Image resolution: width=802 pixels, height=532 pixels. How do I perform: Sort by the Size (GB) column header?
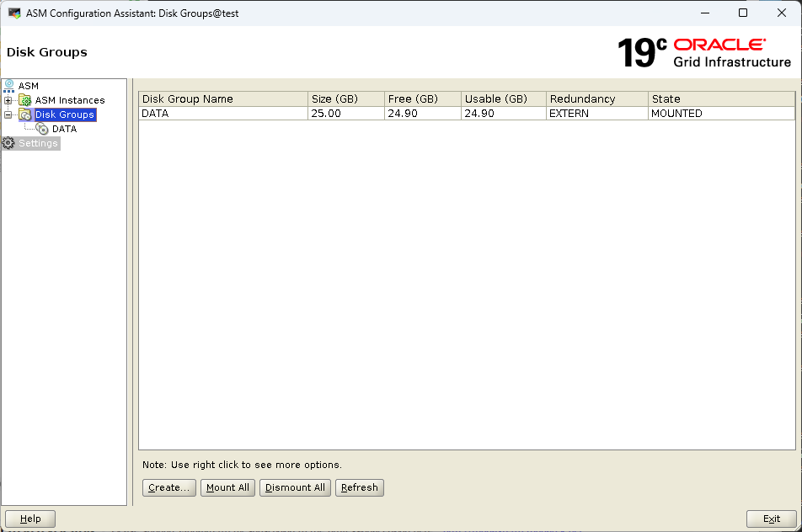(x=346, y=98)
